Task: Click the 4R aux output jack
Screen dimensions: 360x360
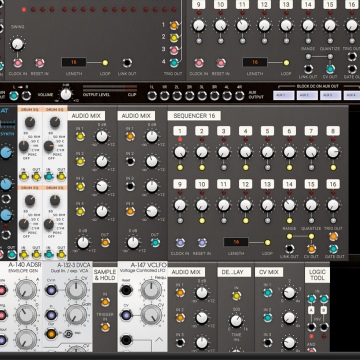Action: click(x=239, y=96)
